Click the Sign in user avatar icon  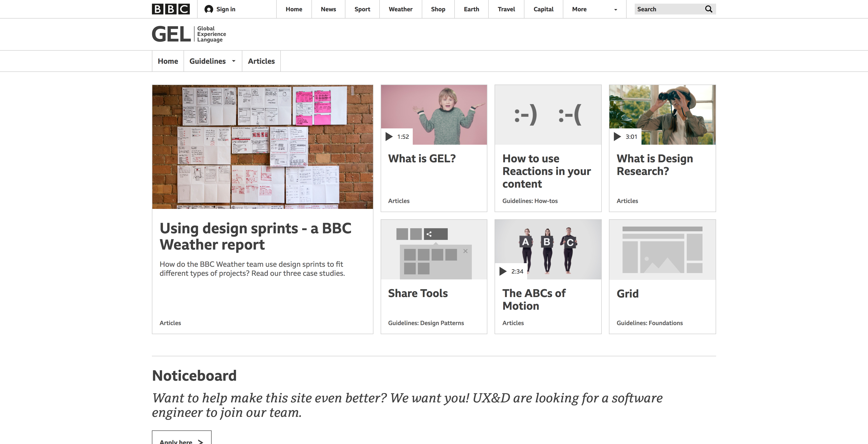click(209, 9)
